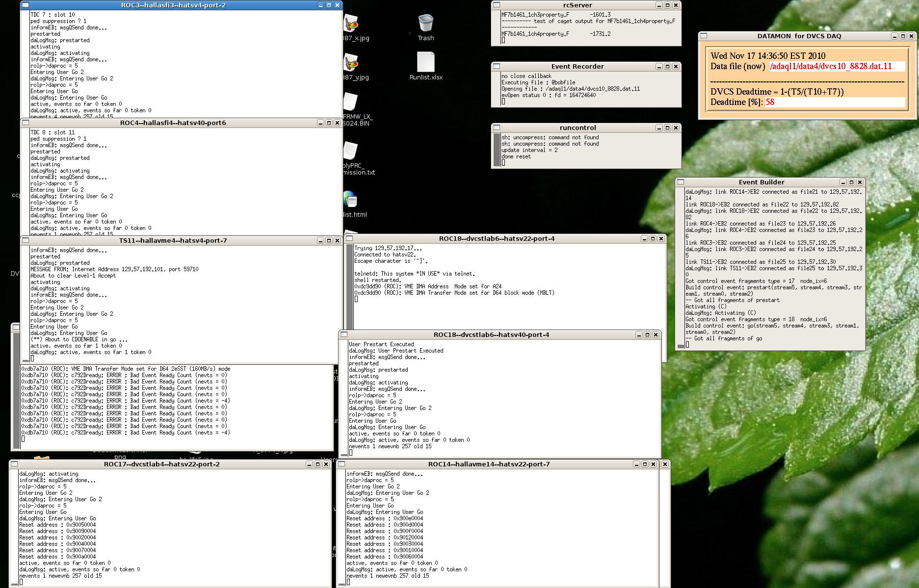Click 'update interval = 2' in runcontrol
Viewport: 919px width, 588px height.
tap(529, 150)
